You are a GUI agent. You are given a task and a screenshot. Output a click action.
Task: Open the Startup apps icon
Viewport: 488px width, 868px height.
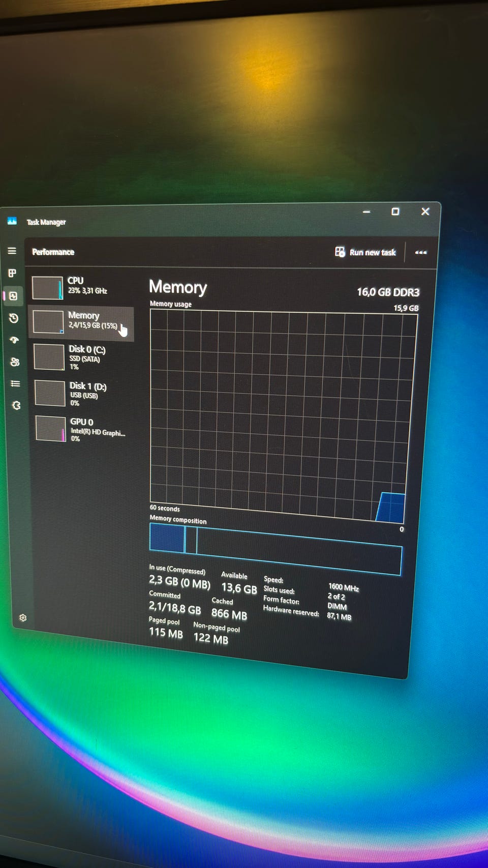coord(14,340)
